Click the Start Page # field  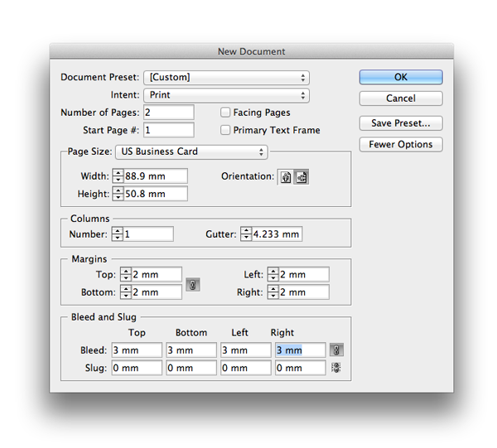point(169,130)
